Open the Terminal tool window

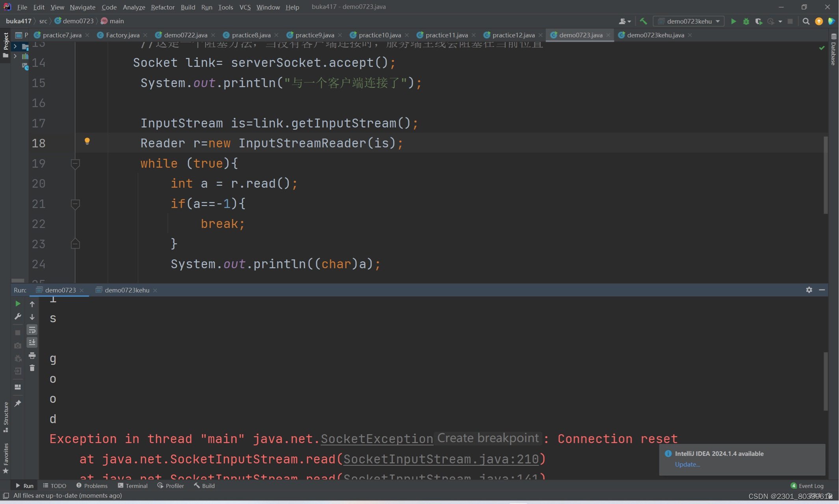[132, 485]
